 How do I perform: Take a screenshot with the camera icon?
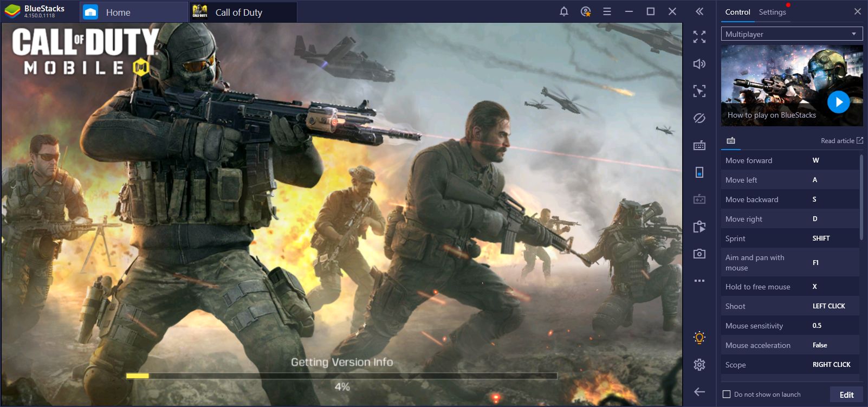click(x=699, y=254)
